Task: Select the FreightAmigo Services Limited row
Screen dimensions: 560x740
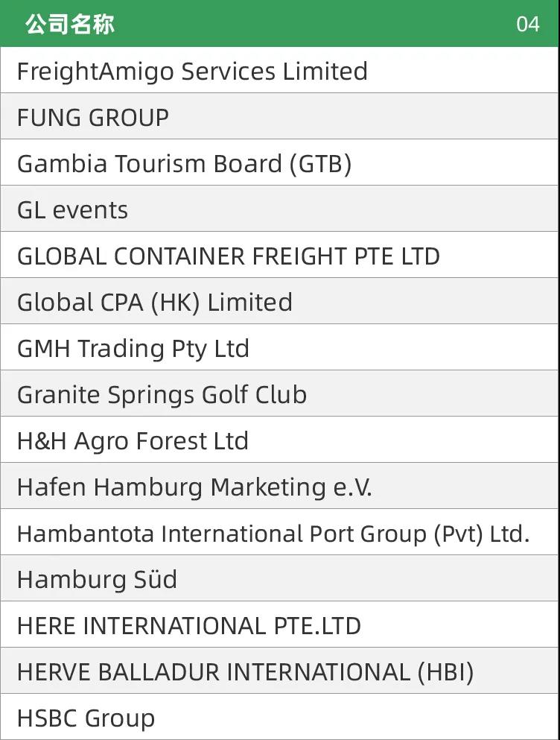Action: [280, 70]
